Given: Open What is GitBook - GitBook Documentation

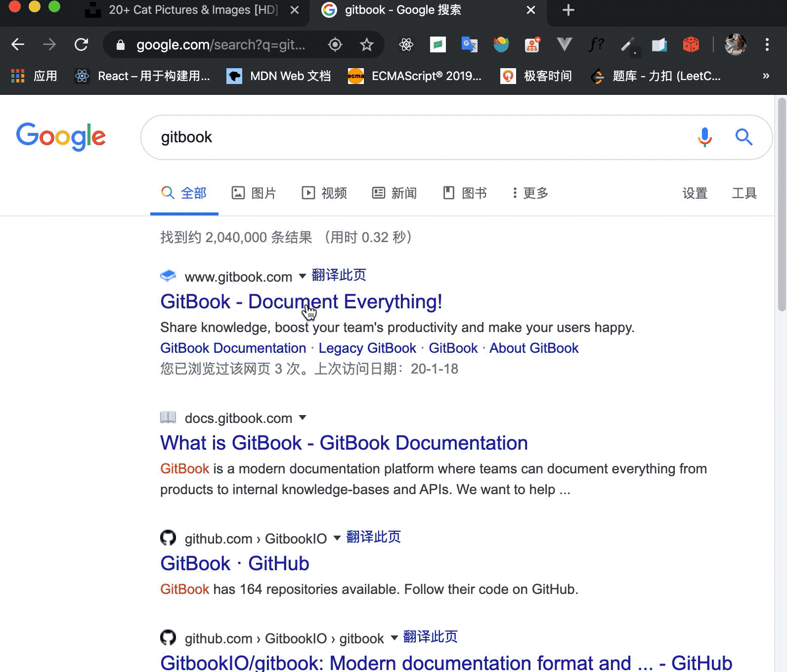Looking at the screenshot, I should pyautogui.click(x=344, y=443).
